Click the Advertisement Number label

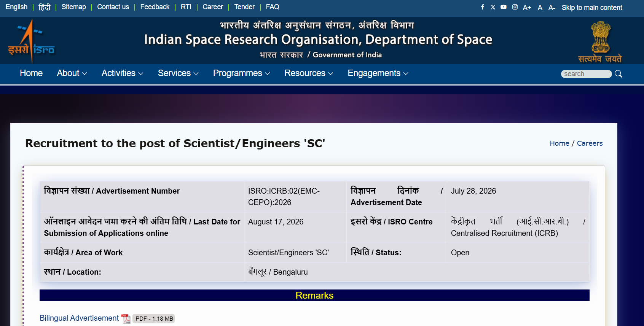(x=112, y=191)
